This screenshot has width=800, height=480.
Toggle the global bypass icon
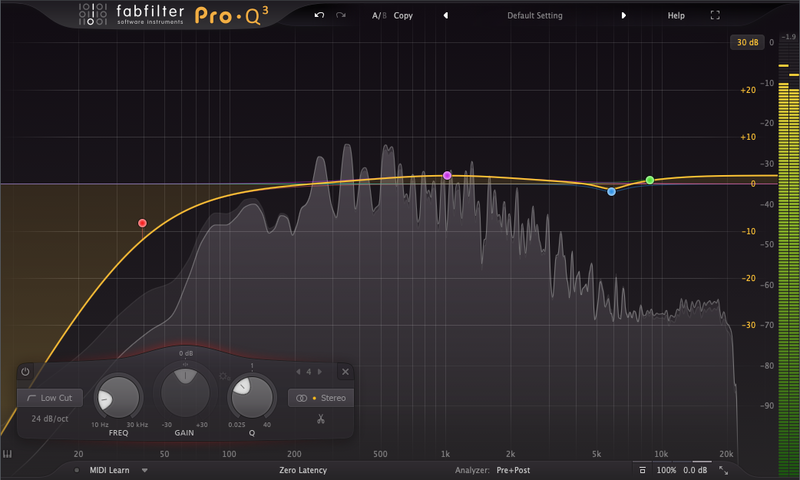tap(642, 470)
